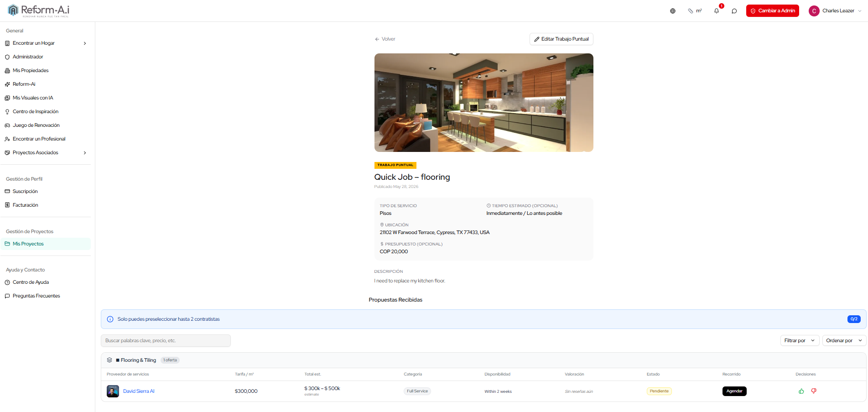Image resolution: width=868 pixels, height=412 pixels.
Task: Expand the Encontrar un Hogar submenu
Action: click(85, 43)
